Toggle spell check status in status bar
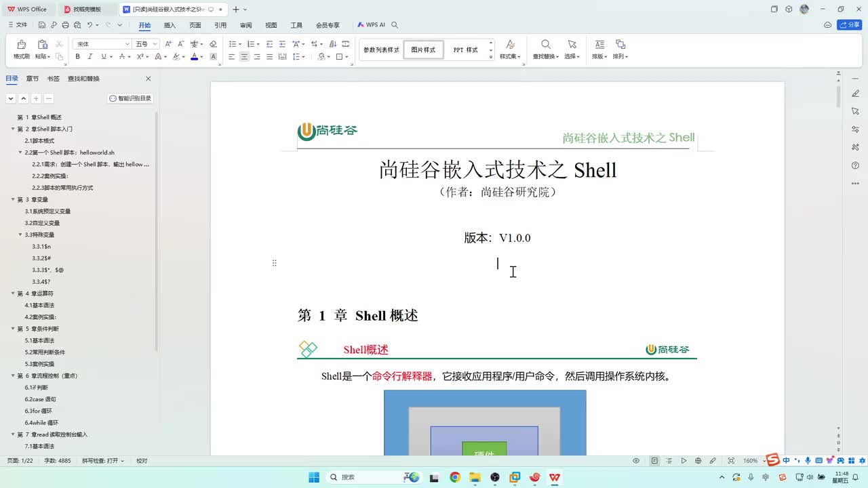The height and width of the screenshot is (488, 868). click(x=103, y=461)
